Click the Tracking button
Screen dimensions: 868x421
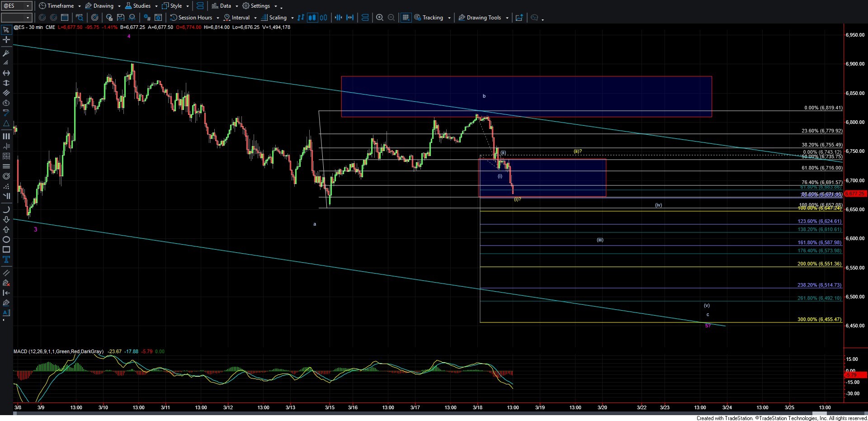click(432, 18)
